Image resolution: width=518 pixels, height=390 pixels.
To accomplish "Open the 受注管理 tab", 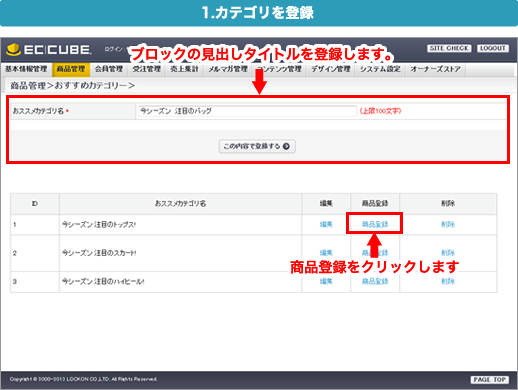I will (x=147, y=69).
